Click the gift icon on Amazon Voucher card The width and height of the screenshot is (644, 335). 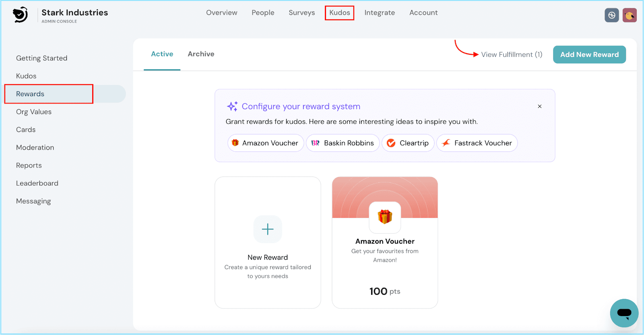pos(385,217)
